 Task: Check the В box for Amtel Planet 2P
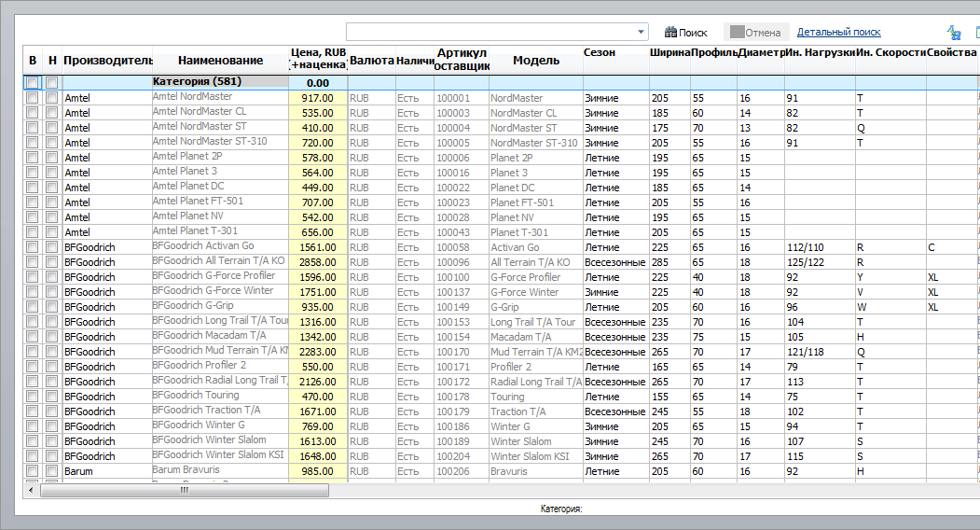pyautogui.click(x=32, y=158)
